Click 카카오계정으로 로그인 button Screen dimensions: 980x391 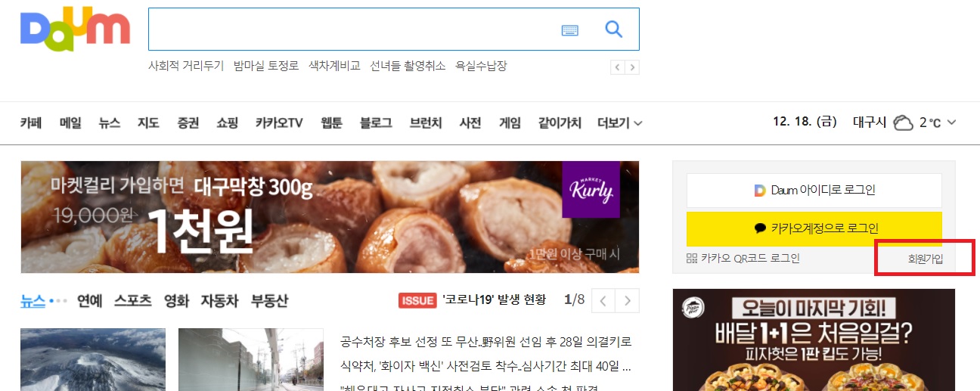pyautogui.click(x=814, y=228)
